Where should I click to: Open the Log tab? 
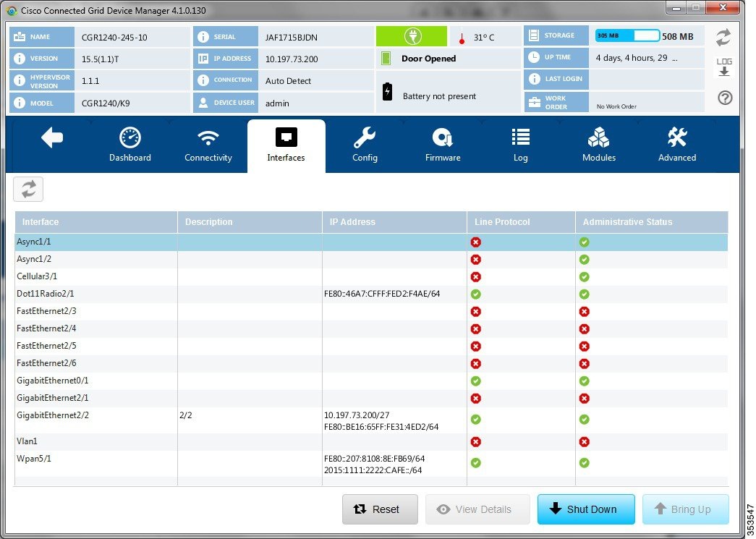point(521,145)
